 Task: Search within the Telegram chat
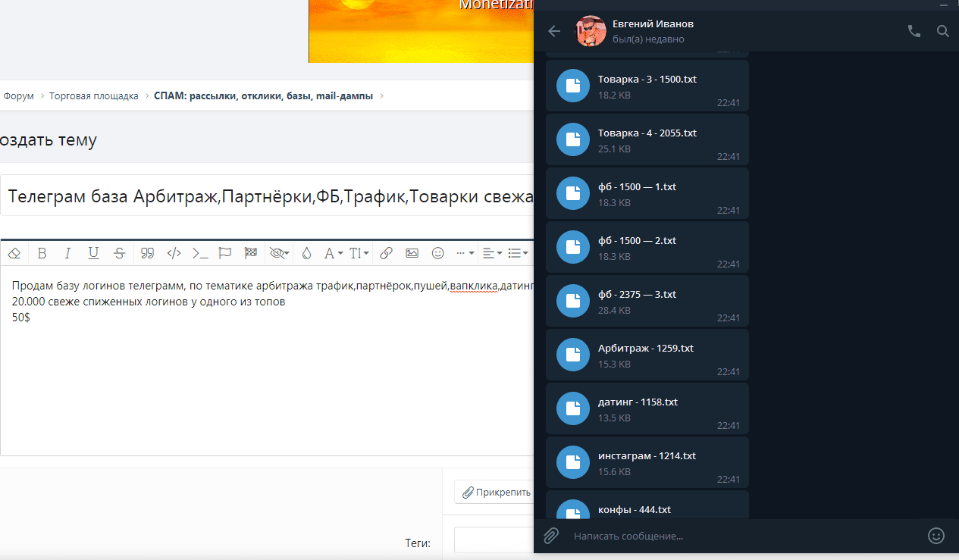tap(943, 31)
